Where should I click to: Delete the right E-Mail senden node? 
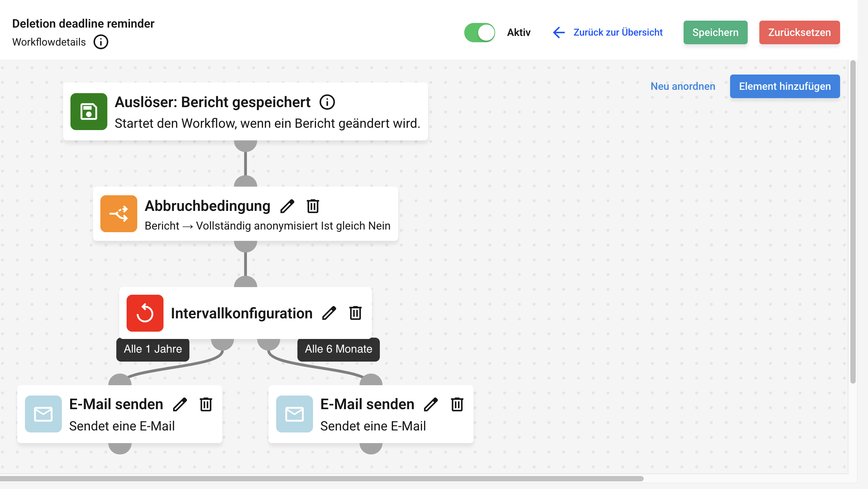coord(457,405)
